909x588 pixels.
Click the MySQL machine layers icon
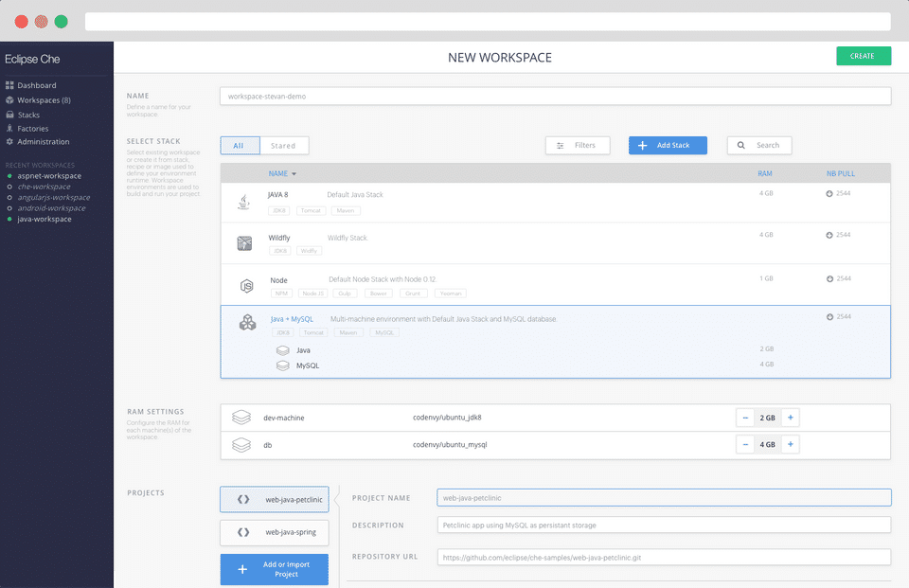283,365
